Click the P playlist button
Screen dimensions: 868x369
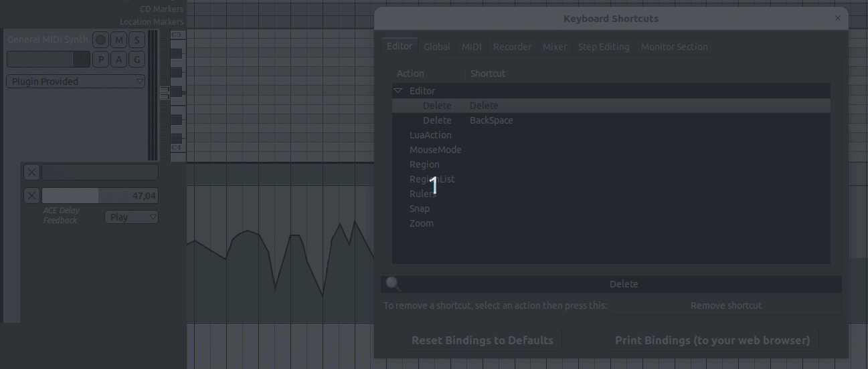tap(100, 59)
